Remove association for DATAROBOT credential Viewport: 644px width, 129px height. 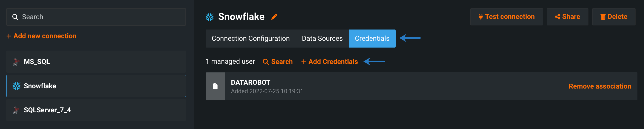click(600, 86)
